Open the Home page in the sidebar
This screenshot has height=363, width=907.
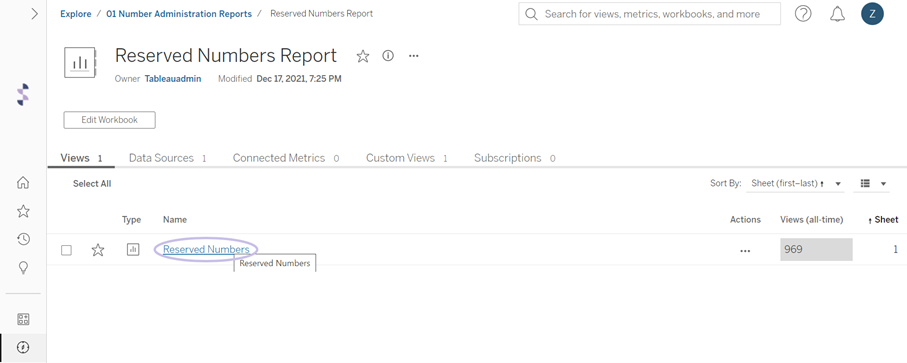coord(23,183)
